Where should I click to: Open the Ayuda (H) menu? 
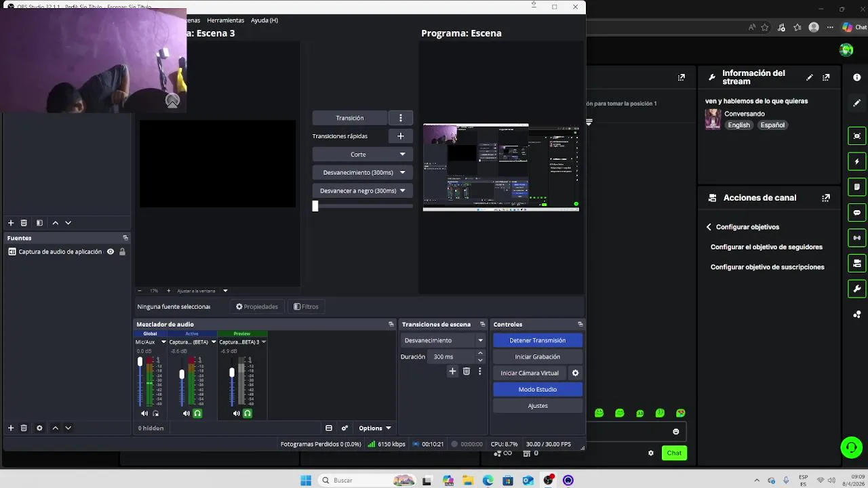point(264,20)
